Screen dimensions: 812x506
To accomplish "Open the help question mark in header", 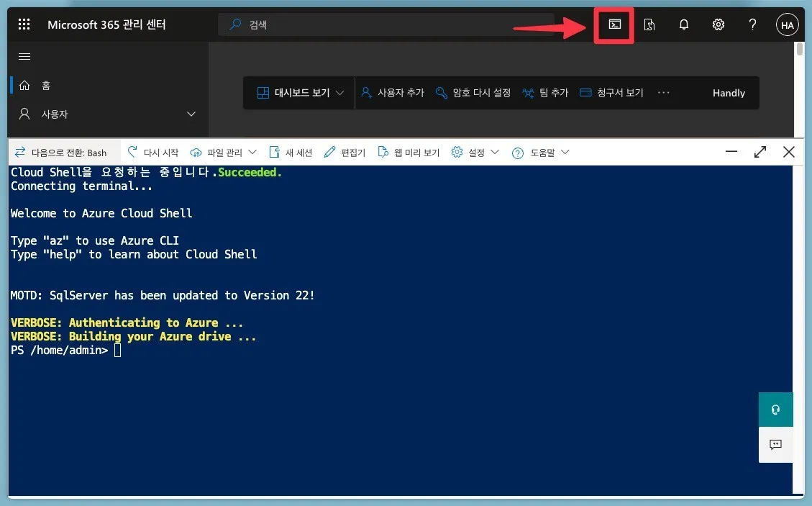I will 752,24.
